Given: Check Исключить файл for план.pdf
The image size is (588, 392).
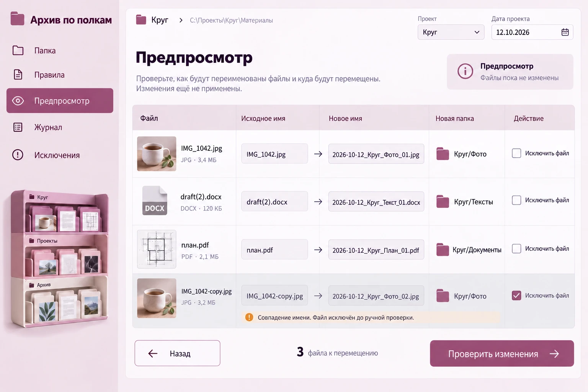Looking at the screenshot, I should (x=516, y=248).
